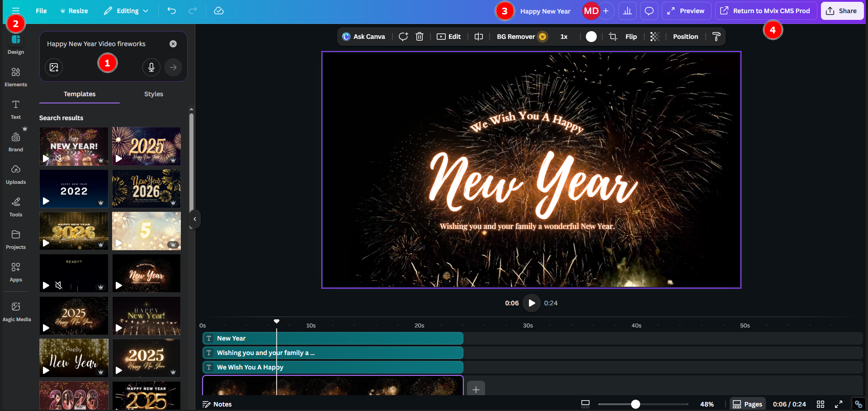Viewport: 868px width, 411px height.
Task: Click the microphone voice input icon
Action: pos(151,67)
